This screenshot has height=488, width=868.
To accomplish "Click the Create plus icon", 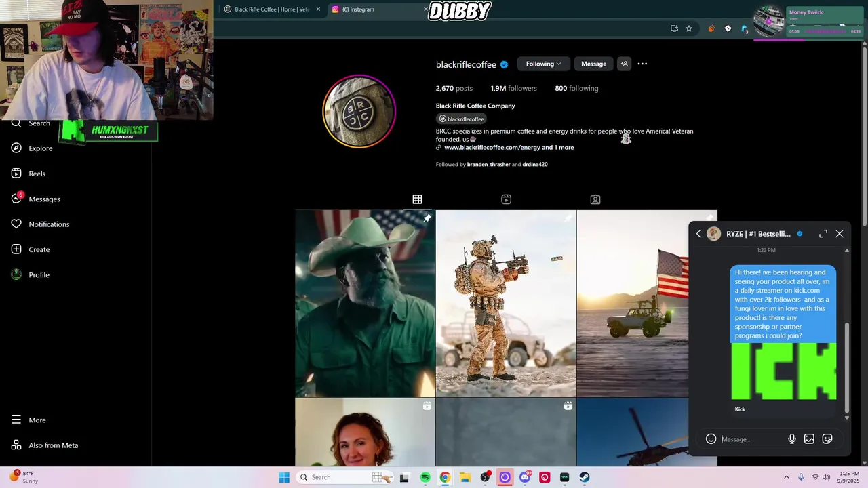I will pyautogui.click(x=16, y=249).
